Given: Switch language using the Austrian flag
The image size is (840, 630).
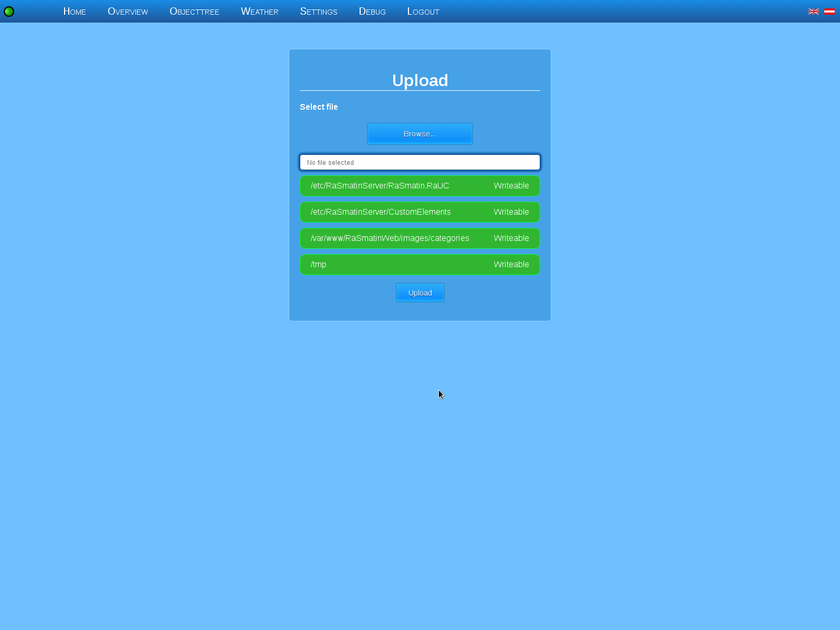Looking at the screenshot, I should tap(829, 12).
